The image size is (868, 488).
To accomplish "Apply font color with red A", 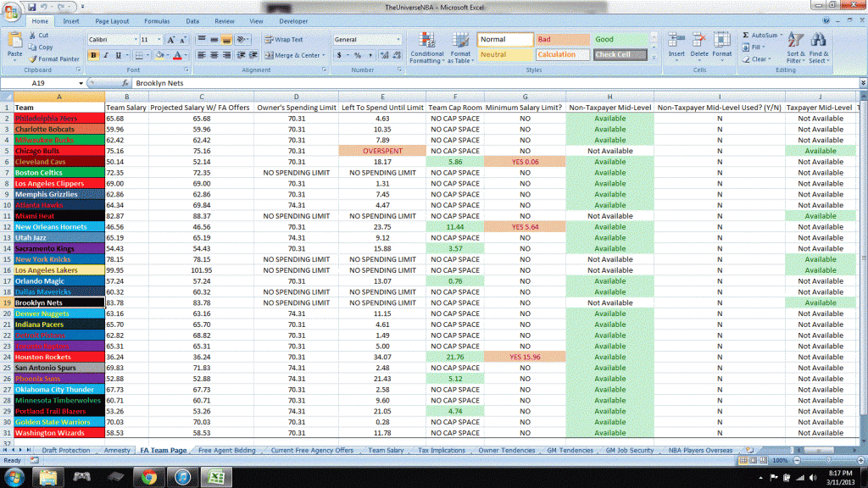I will tap(177, 55).
